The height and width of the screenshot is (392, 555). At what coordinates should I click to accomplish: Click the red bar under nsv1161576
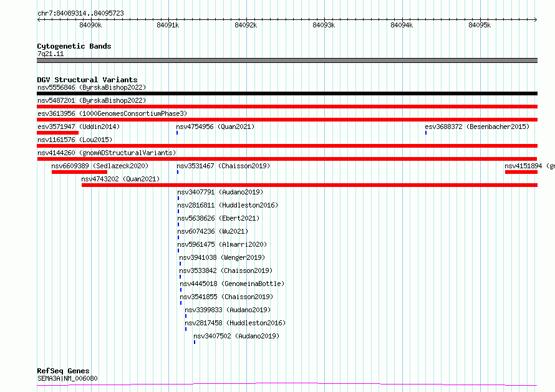click(x=287, y=146)
